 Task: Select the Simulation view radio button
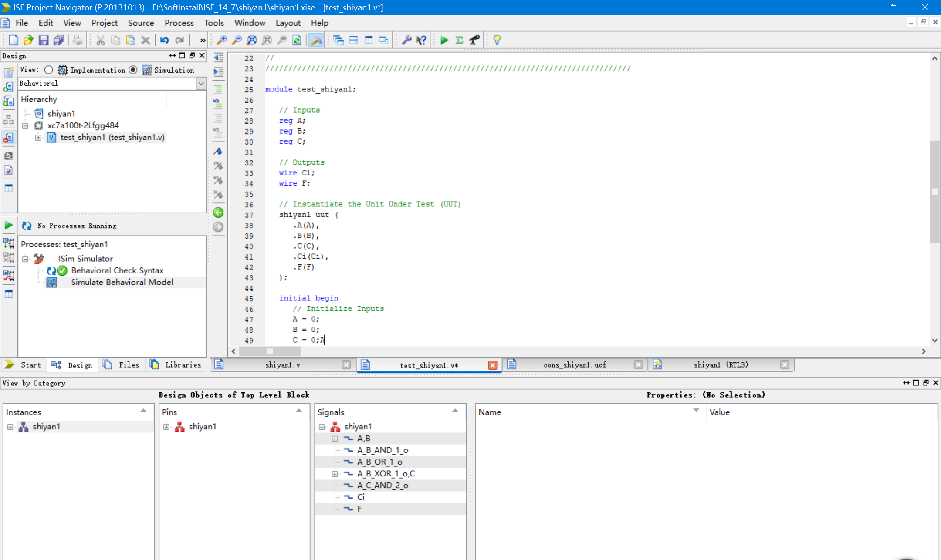(x=133, y=70)
